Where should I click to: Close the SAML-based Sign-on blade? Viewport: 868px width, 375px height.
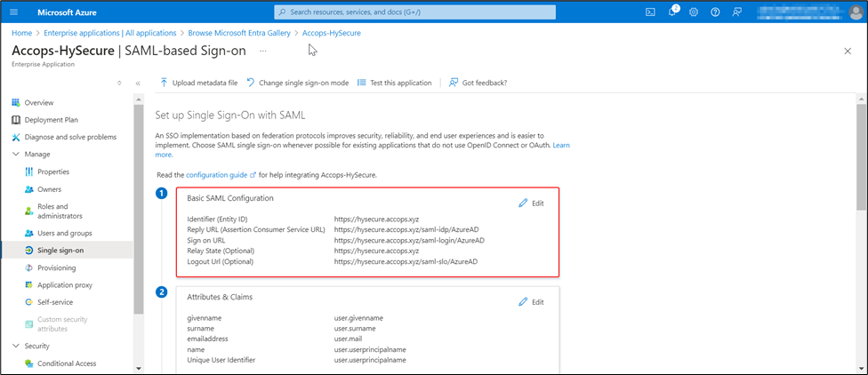(847, 52)
